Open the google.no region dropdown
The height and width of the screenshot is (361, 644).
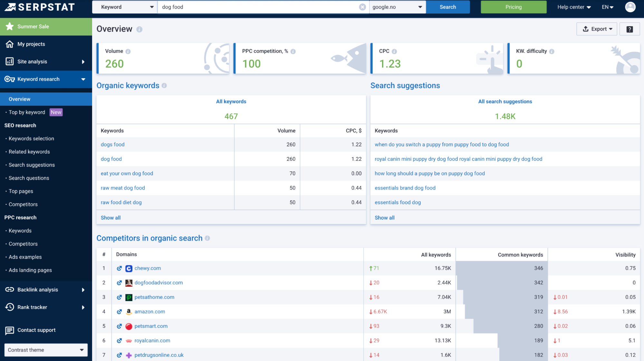coord(398,7)
